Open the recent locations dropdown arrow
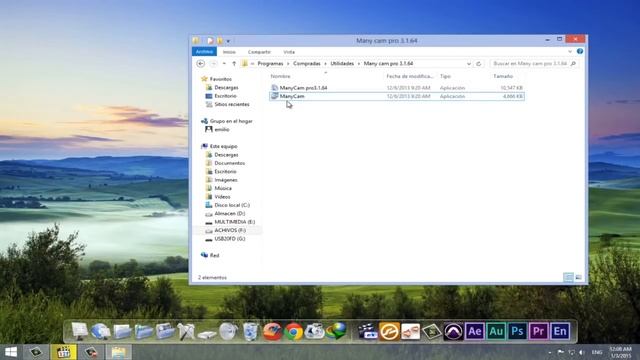The image size is (640, 360). 224,64
